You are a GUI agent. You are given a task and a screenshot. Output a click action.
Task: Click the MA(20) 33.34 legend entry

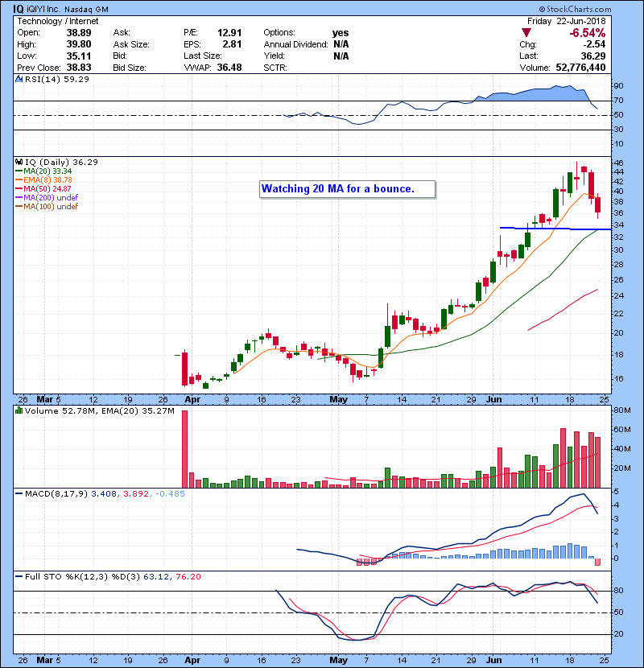[x=43, y=171]
